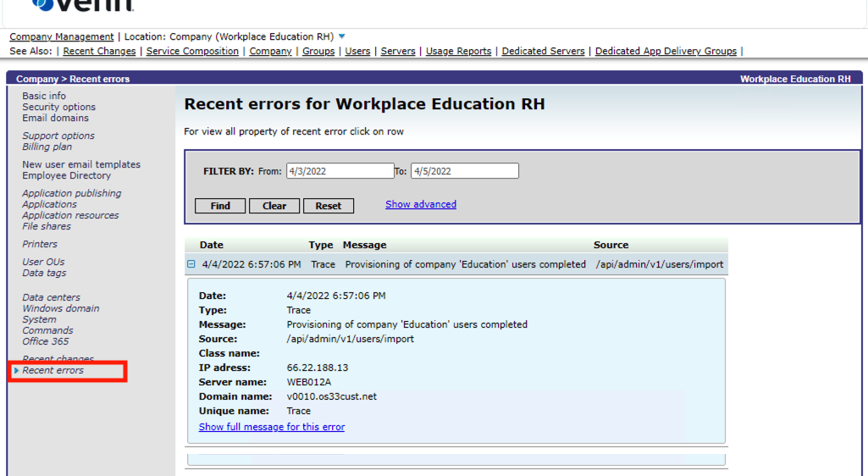Screen dimensions: 868x476
Task: Click the Company breadcrumb in header bar
Action: [x=37, y=79]
